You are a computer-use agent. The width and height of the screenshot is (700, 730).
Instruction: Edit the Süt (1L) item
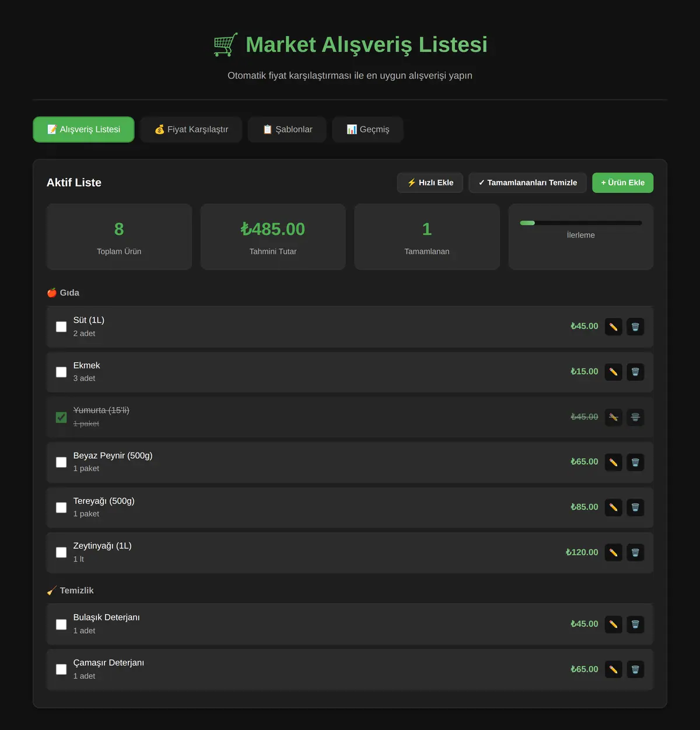pos(613,327)
